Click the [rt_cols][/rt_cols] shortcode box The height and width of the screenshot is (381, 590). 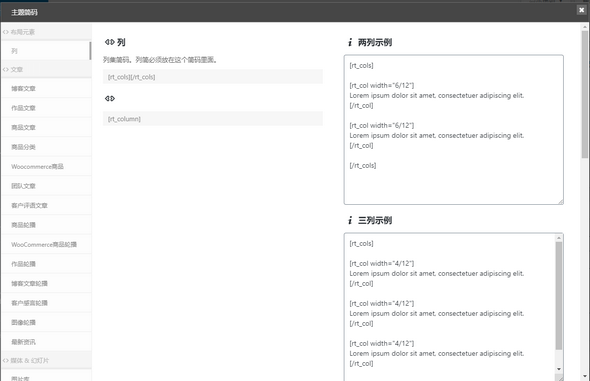tap(213, 77)
